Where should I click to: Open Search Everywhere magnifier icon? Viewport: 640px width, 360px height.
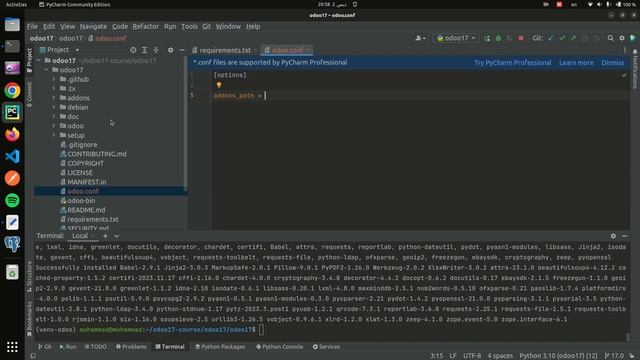[610, 38]
